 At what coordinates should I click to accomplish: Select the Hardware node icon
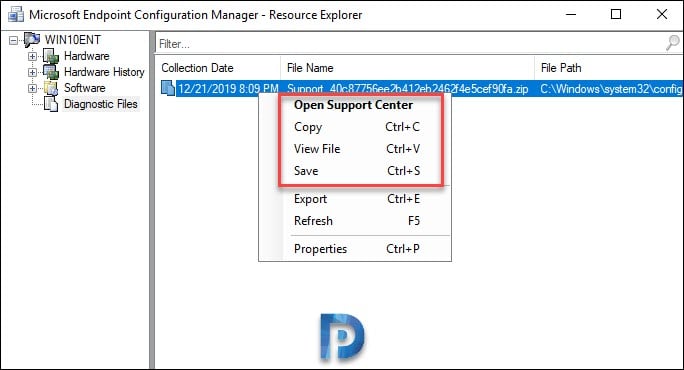click(51, 56)
